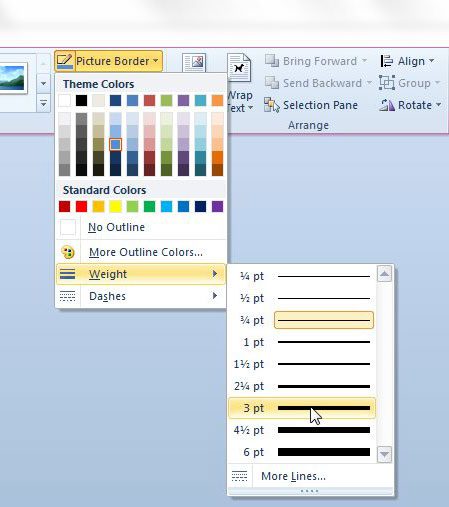
Task: Open the Send Backward dropdown arrow
Action: [x=369, y=83]
